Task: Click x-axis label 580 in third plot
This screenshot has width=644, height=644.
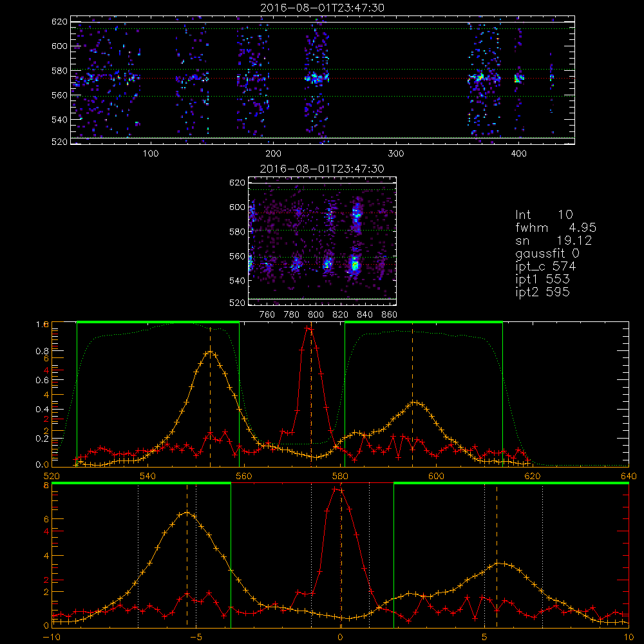Action: click(339, 476)
